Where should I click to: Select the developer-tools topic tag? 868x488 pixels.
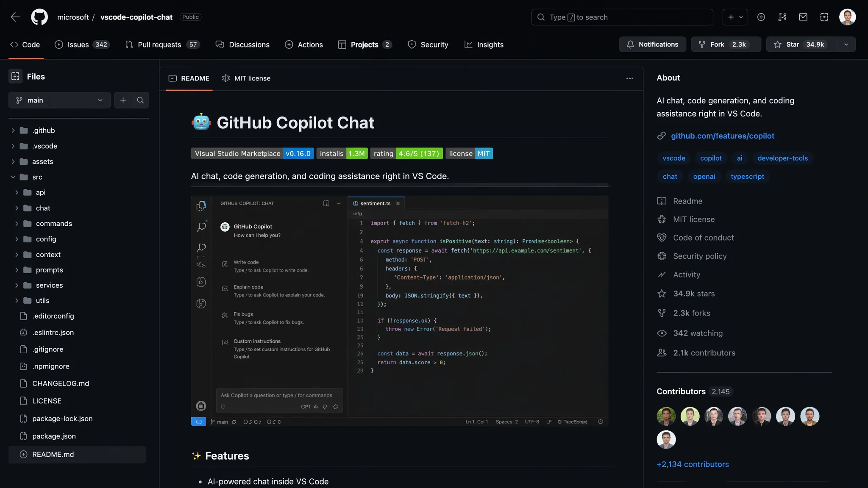782,158
